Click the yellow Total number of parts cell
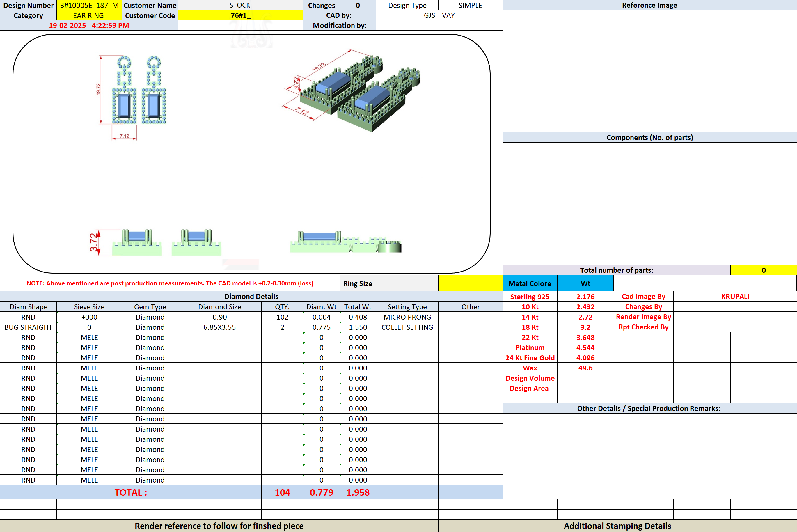 764,270
